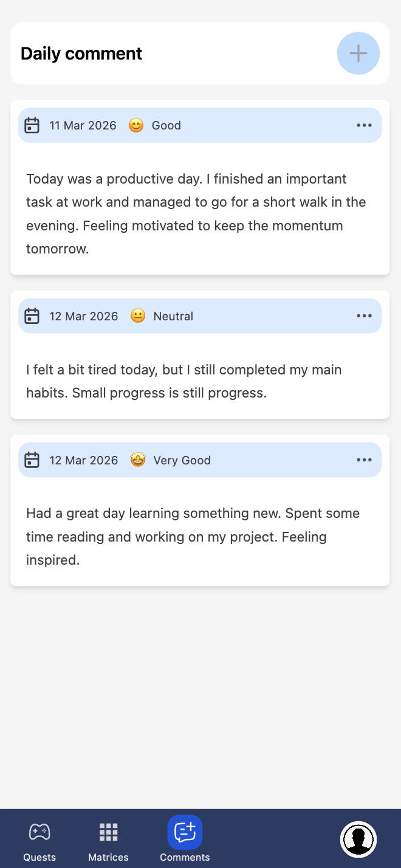Click the Neutral mood face emoji

pos(138,316)
